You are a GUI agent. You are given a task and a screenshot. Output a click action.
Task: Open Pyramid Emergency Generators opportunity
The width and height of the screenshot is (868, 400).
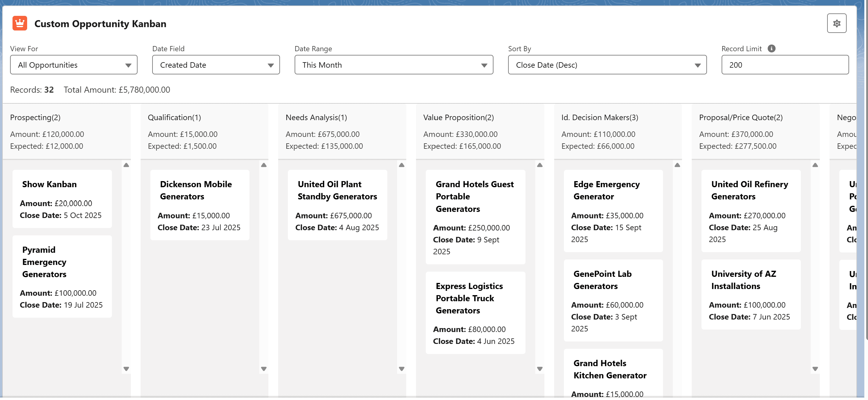point(44,262)
